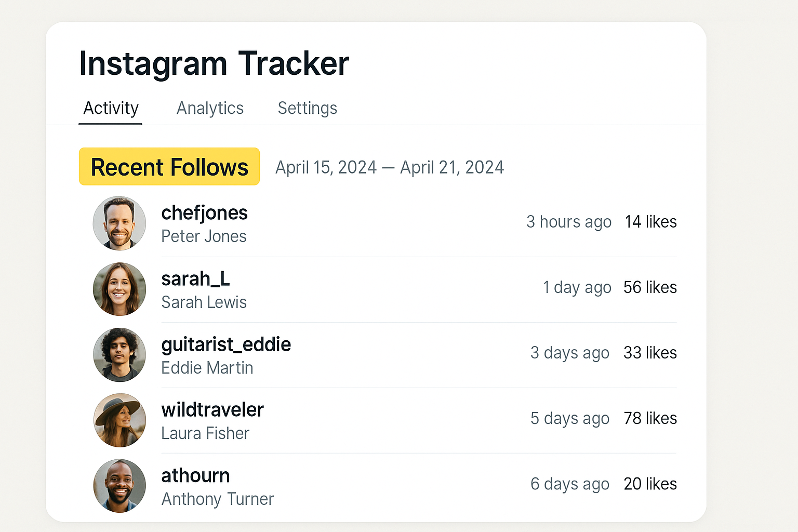Open the chefjones username link

click(205, 213)
